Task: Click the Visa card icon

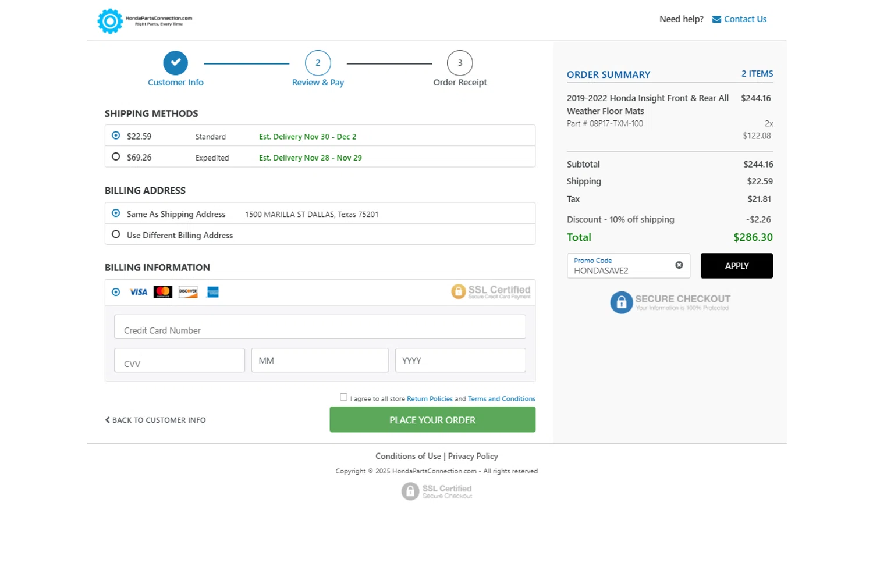Action: tap(139, 292)
